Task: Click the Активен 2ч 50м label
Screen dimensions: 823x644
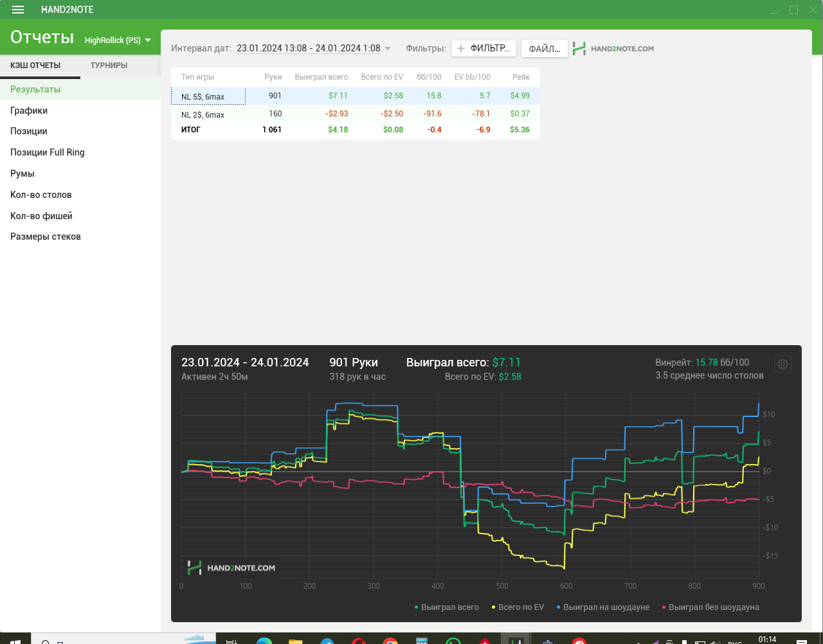Action: [215, 377]
